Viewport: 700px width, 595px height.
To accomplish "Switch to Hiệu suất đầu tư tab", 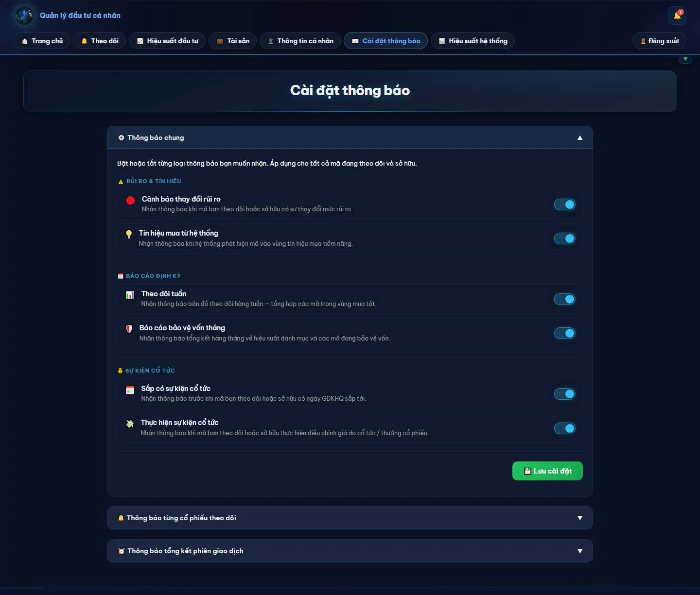I will click(x=167, y=41).
